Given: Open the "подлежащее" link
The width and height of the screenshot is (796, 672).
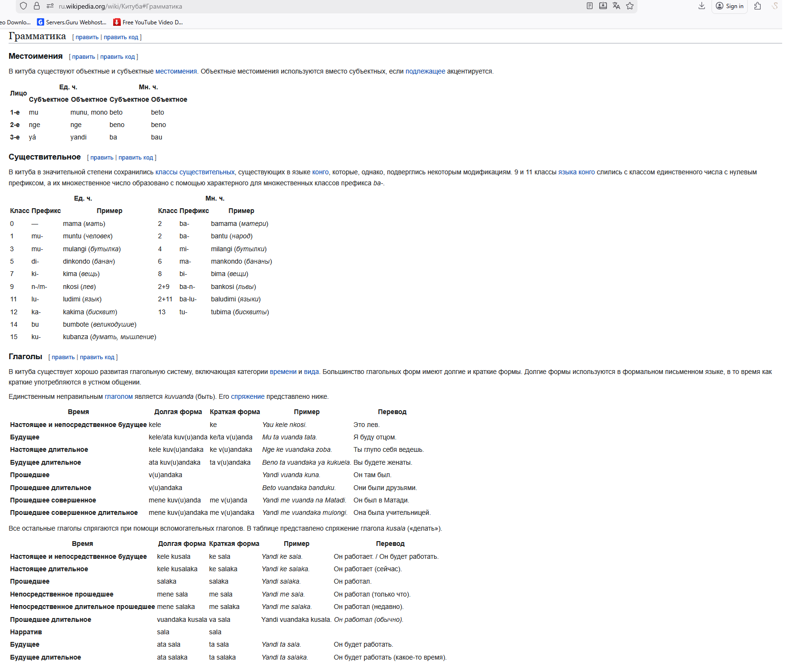Looking at the screenshot, I should (x=425, y=71).
